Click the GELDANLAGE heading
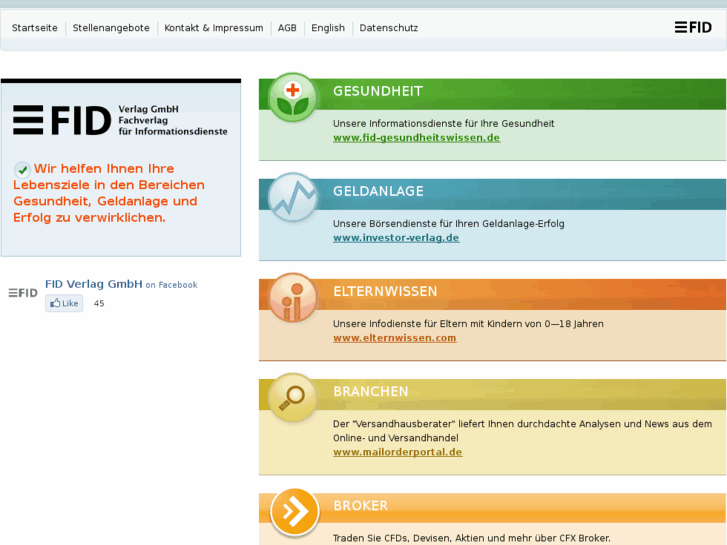Screen dimensions: 727x545 (378, 191)
